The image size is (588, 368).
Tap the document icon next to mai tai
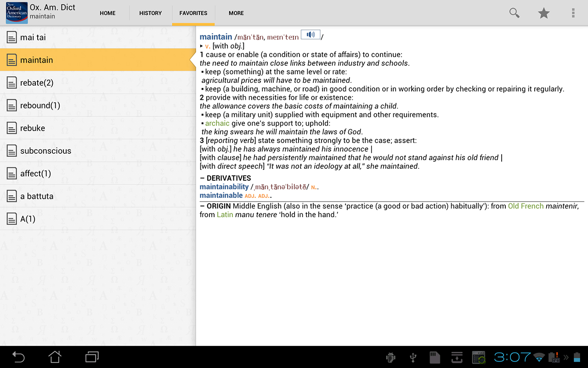pyautogui.click(x=12, y=37)
